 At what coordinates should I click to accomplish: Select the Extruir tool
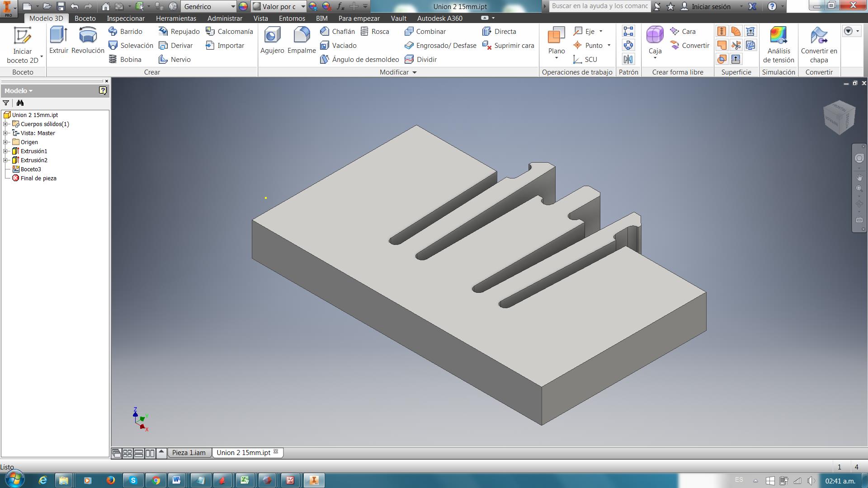[x=59, y=40]
